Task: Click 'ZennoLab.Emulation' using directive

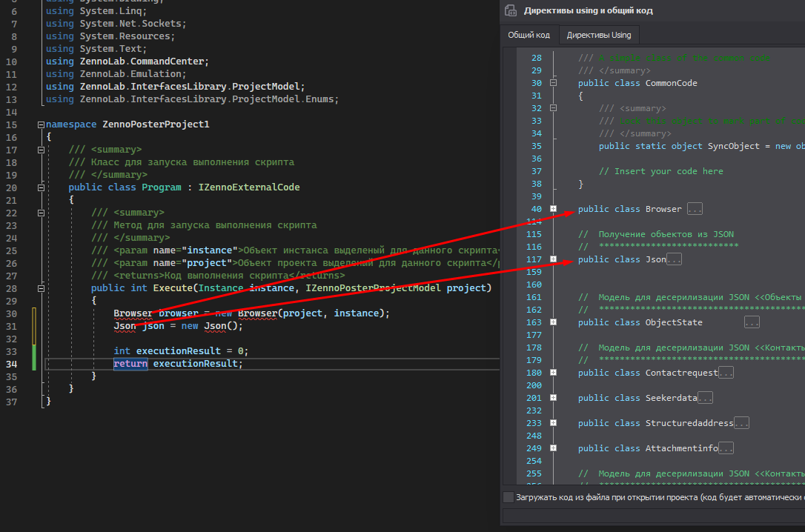Action: pyautogui.click(x=131, y=74)
